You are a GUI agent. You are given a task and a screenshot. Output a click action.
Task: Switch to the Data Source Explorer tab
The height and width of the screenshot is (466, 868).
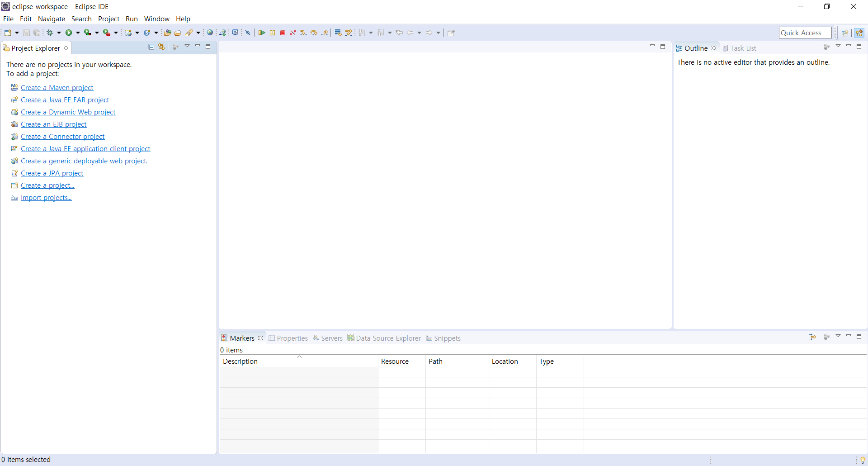[x=384, y=338]
